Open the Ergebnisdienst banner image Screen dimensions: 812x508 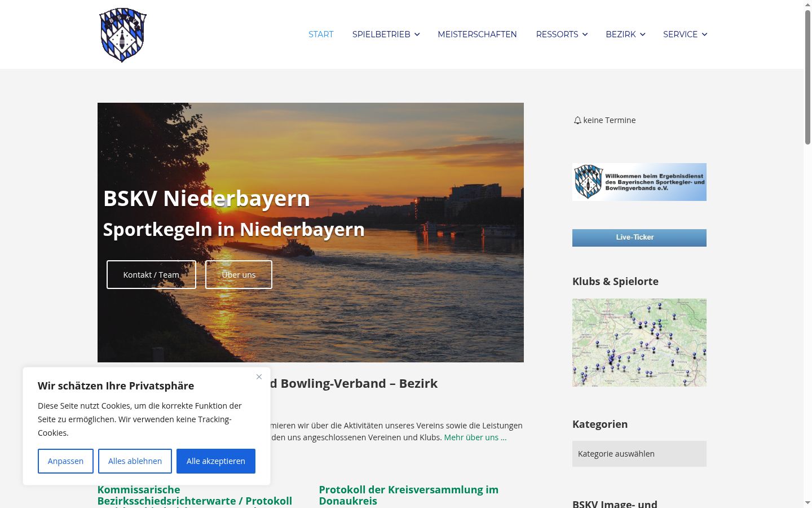tap(639, 182)
